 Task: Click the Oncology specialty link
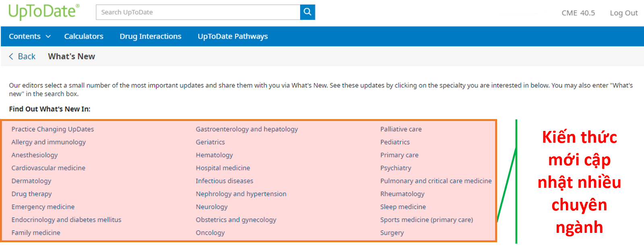click(210, 232)
